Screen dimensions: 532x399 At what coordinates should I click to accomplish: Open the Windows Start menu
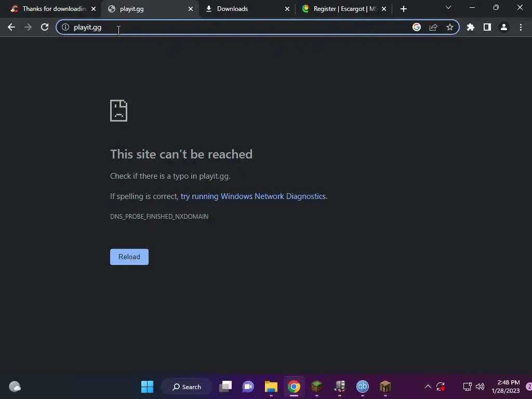147,387
